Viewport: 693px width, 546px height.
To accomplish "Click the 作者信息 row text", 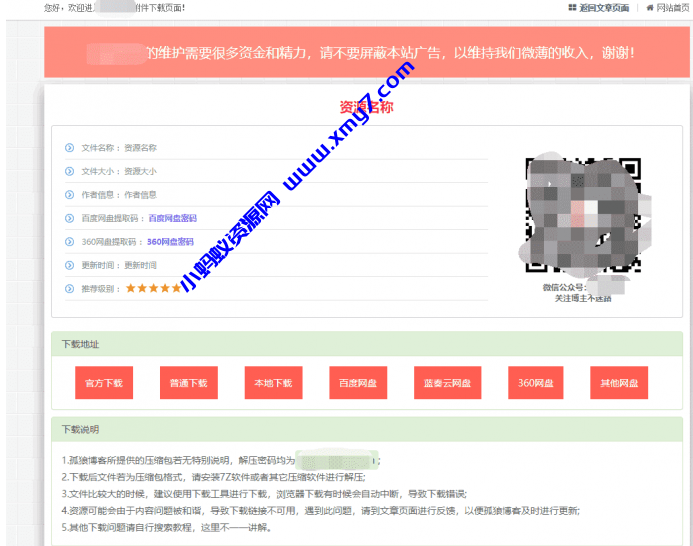I will click(119, 195).
